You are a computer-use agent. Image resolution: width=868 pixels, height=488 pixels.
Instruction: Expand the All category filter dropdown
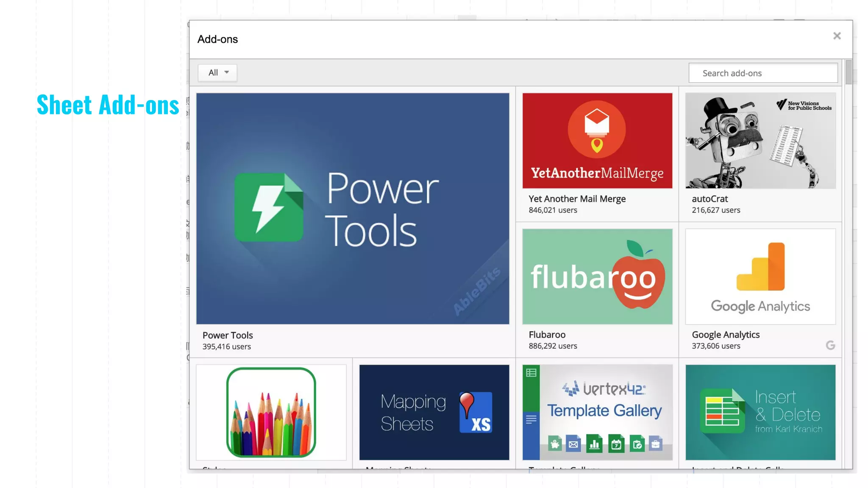[217, 72]
